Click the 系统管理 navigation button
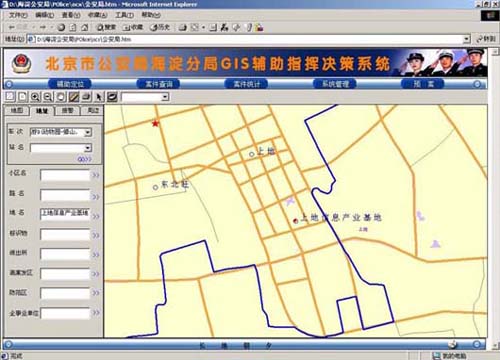Screen dimensions: 500x360 (335, 84)
